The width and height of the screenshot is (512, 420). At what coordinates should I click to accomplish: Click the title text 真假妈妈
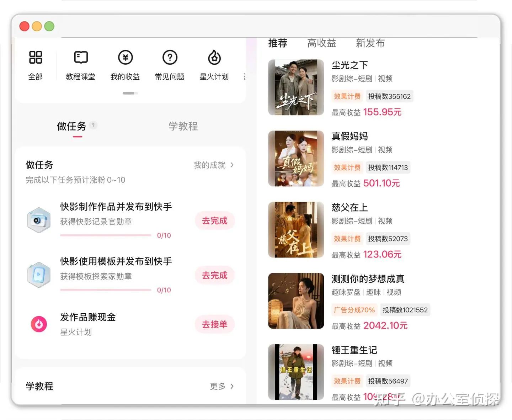(350, 136)
